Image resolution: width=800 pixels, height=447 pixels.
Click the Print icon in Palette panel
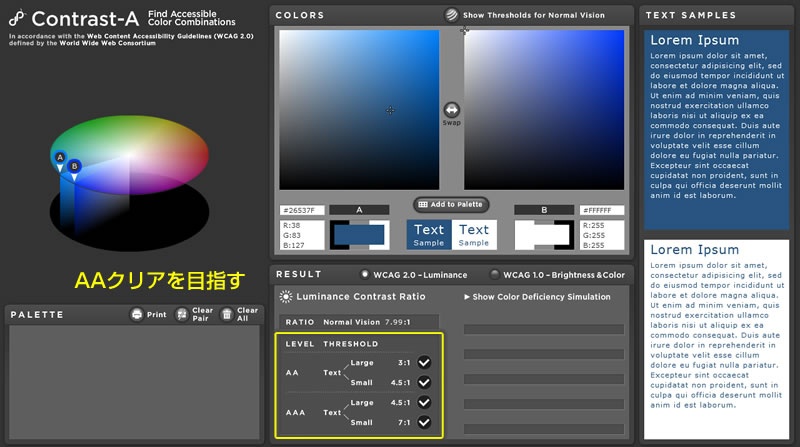[136, 315]
